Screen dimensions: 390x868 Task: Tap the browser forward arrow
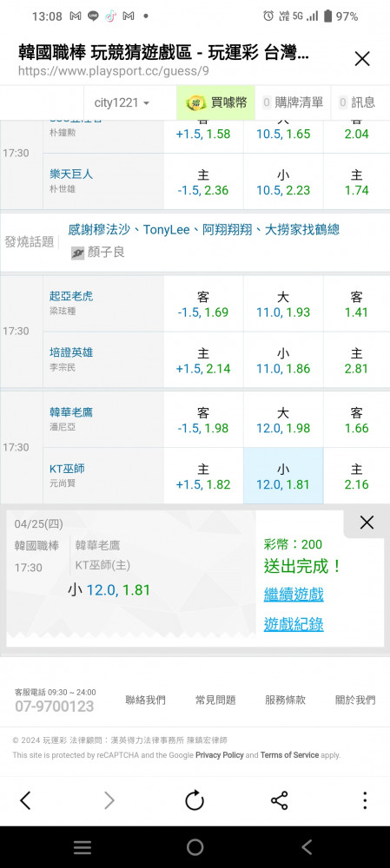click(x=109, y=800)
